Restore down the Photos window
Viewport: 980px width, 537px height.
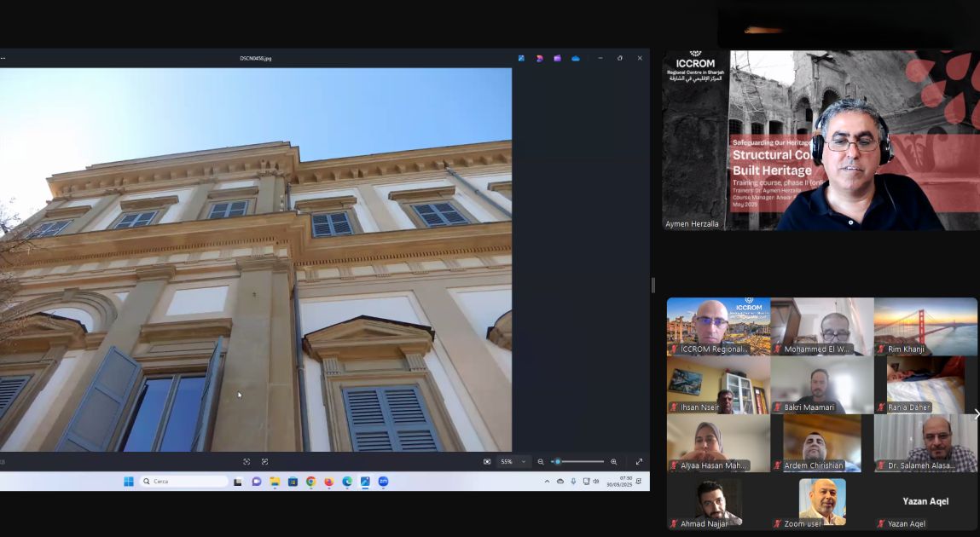[x=620, y=58]
